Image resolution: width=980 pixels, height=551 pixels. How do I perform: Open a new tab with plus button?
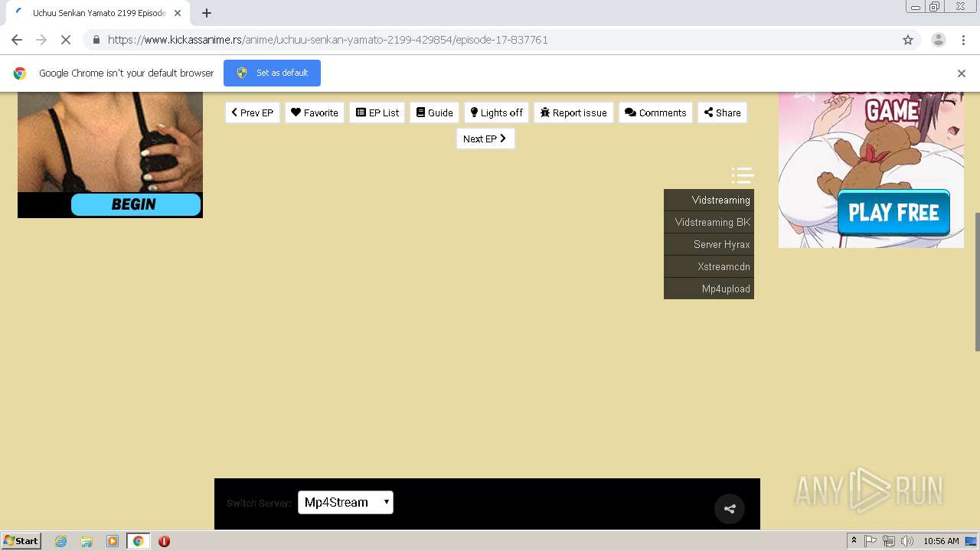[207, 13]
